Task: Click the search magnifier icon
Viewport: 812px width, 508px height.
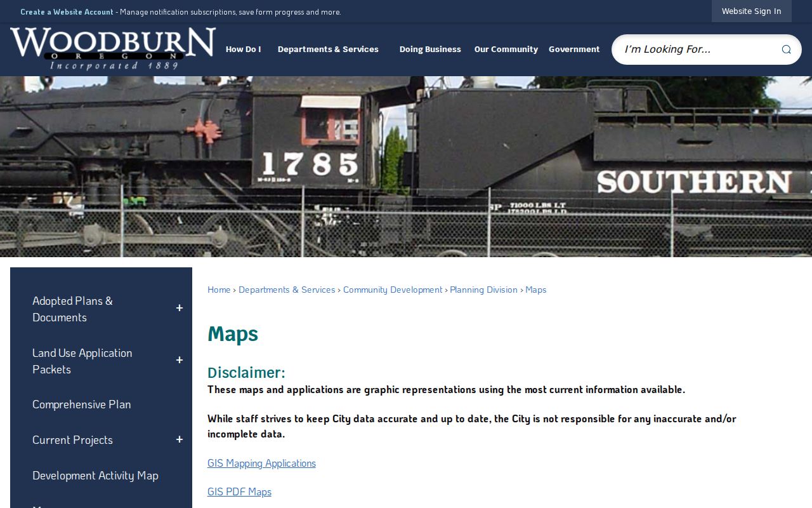Action: (x=786, y=50)
